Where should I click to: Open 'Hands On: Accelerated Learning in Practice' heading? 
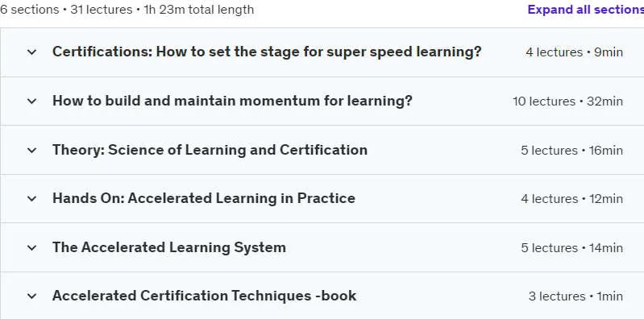pyautogui.click(x=204, y=198)
